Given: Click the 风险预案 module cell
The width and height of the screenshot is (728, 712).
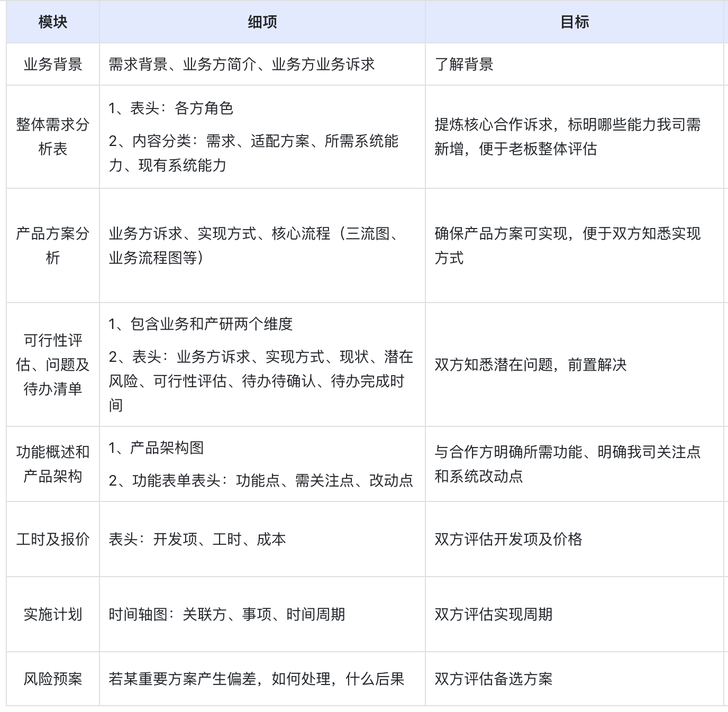Looking at the screenshot, I should pyautogui.click(x=51, y=681).
